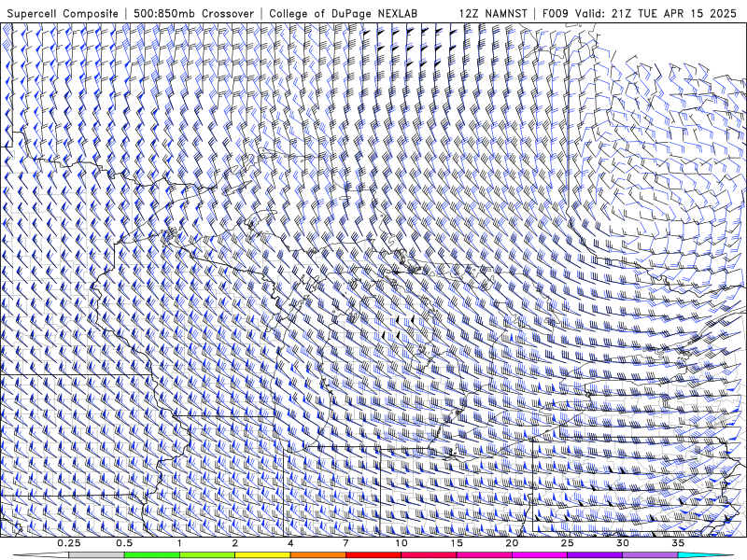This screenshot has height=560, width=747.
Task: Click the legend value 25
Action: click(567, 543)
